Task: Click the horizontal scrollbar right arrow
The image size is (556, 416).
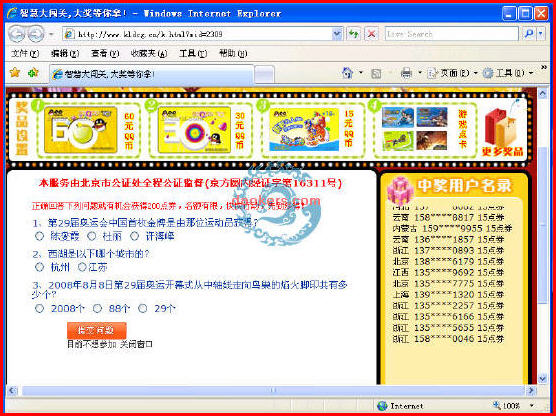Action: [x=531, y=390]
